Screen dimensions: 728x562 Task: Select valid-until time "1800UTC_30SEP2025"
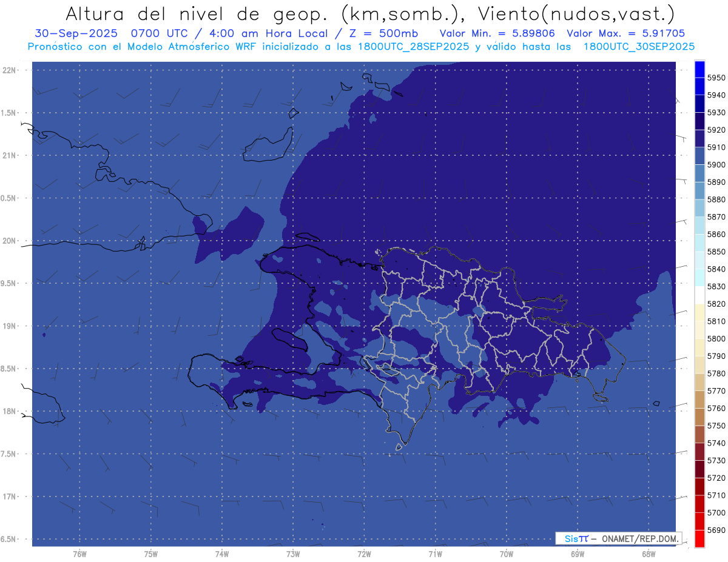pos(639,46)
